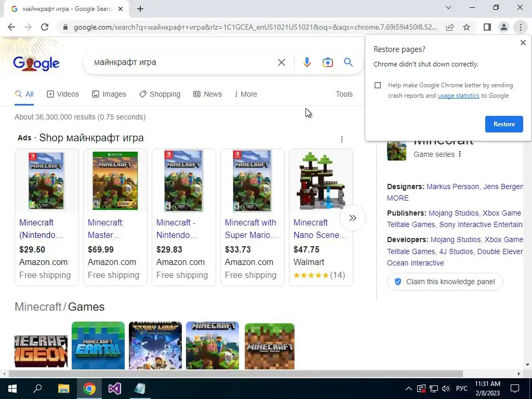Click the scroll-right arrow of horizontal scrollbar
The height and width of the screenshot is (399, 532).
(519, 374)
